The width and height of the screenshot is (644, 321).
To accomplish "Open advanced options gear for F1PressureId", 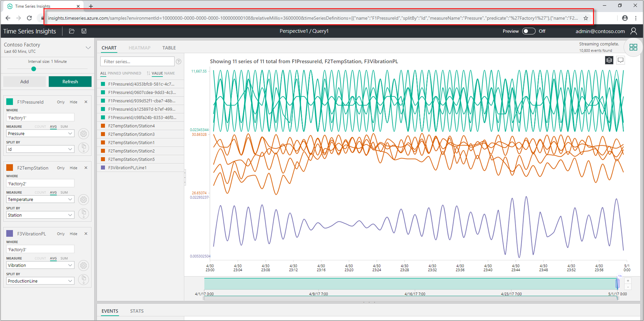I will click(83, 134).
